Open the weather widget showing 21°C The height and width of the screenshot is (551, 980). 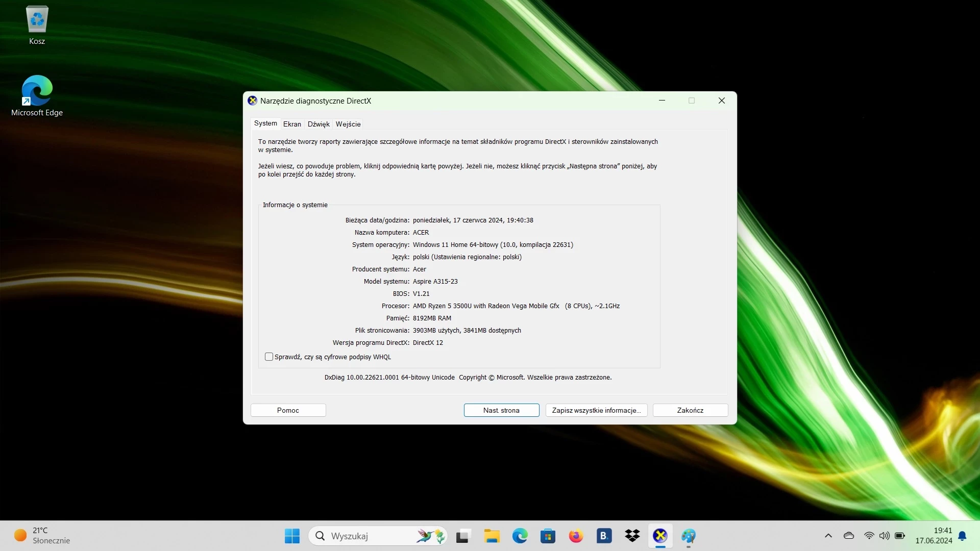click(x=42, y=536)
